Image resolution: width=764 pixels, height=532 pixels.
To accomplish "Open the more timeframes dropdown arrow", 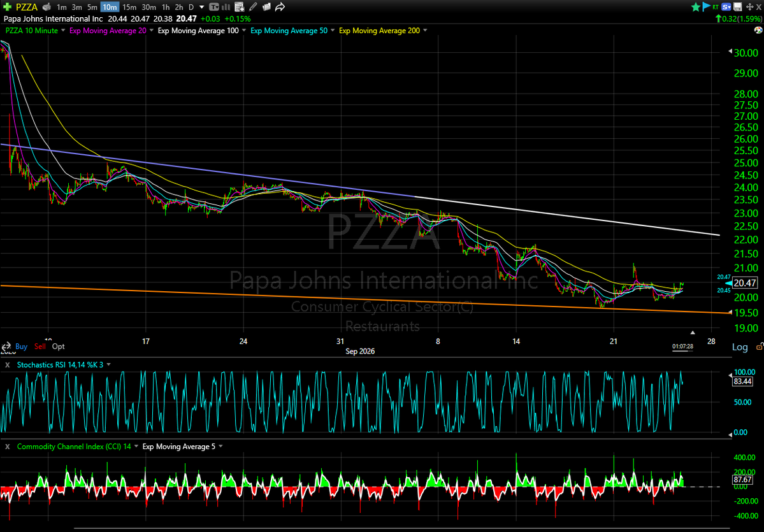I will [202, 7].
